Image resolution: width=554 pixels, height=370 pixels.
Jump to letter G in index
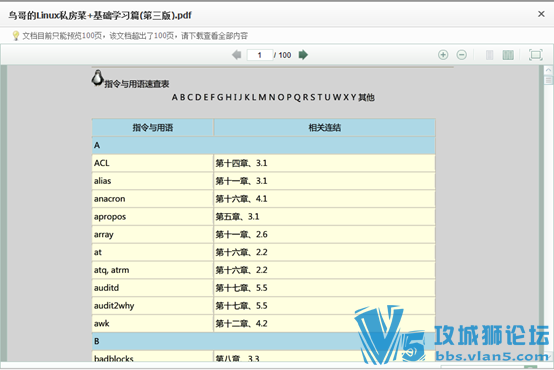click(220, 97)
